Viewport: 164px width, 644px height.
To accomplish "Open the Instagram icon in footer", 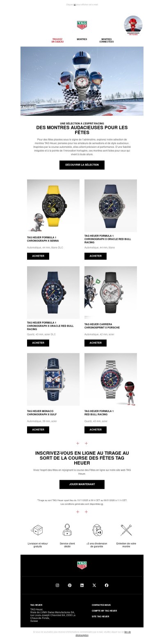I will click(x=57, y=585).
